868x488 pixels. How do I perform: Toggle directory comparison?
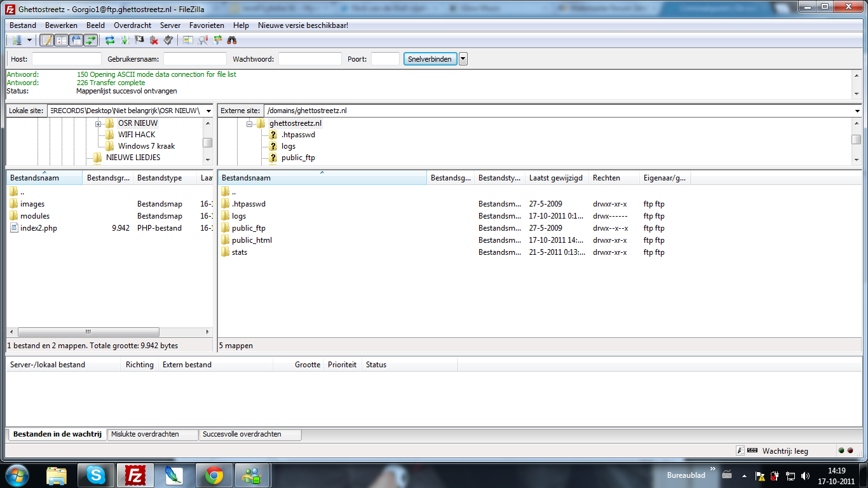(203, 40)
